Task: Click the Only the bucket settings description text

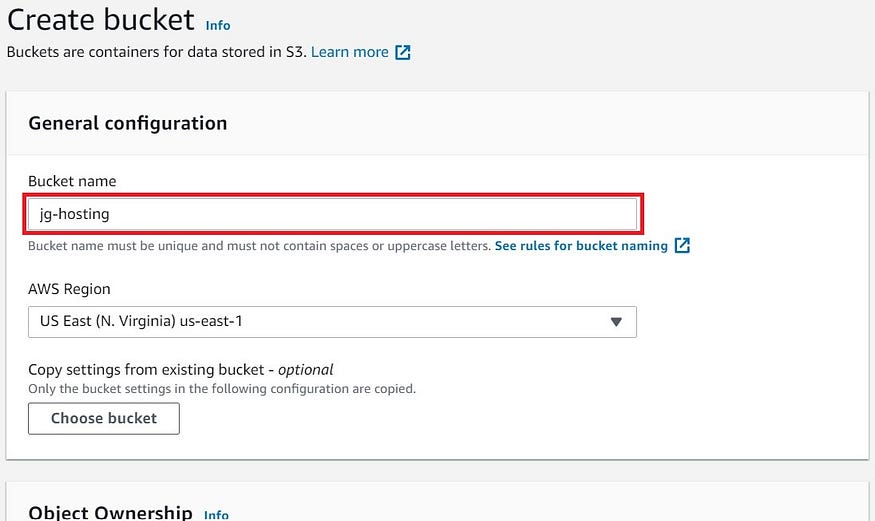Action: (x=222, y=389)
